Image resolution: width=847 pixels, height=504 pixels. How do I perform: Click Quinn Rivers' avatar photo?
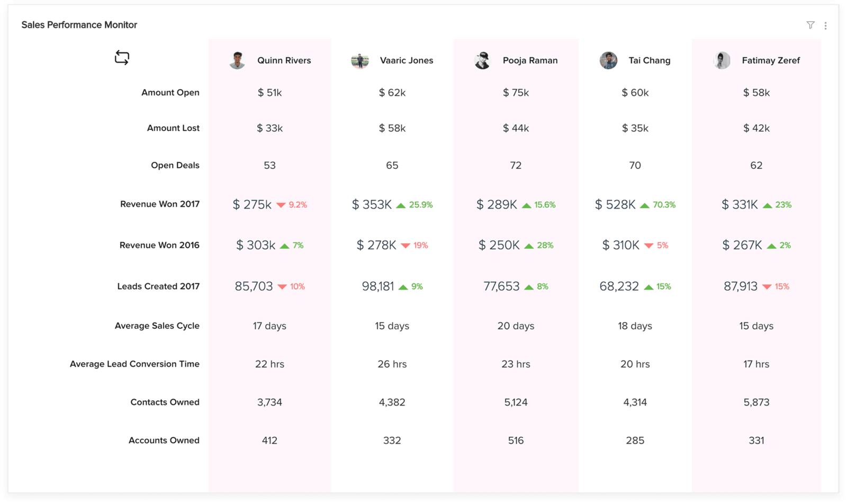pos(237,60)
